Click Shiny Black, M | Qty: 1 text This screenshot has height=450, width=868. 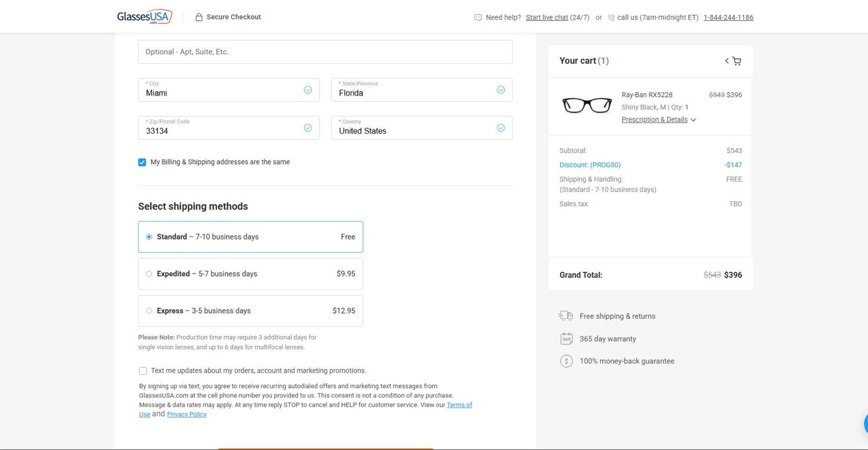point(655,107)
